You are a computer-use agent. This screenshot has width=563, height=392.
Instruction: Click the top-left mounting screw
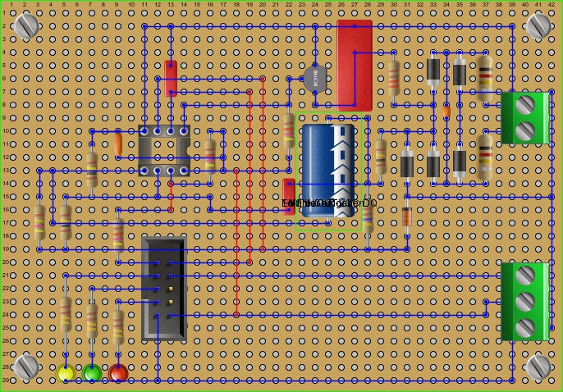pos(26,25)
